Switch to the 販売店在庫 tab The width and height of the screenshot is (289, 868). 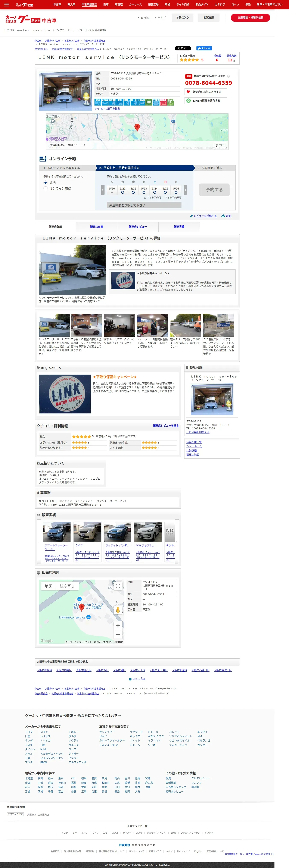click(x=96, y=227)
